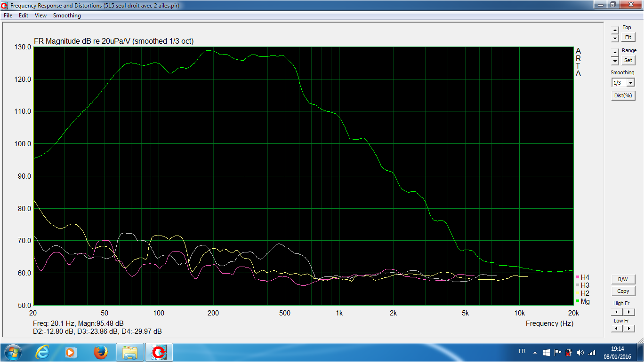Click the Top down arrow stepper

click(x=615, y=38)
